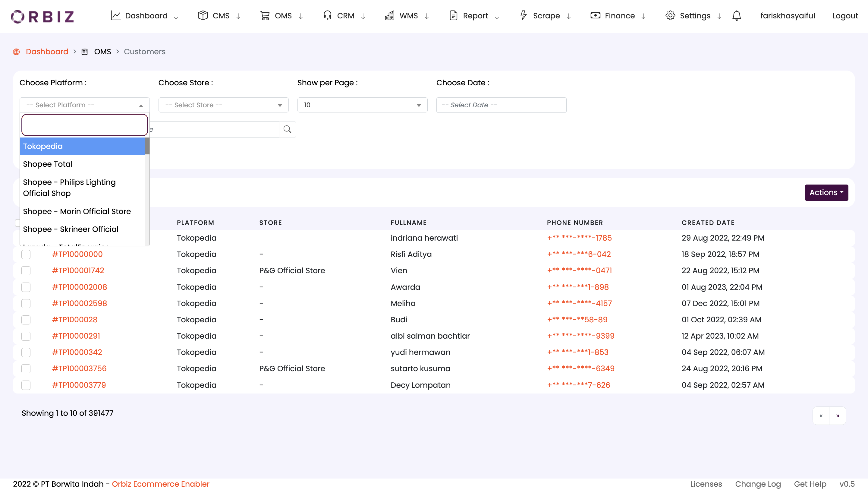Tick checkbox for customer #TP10000342
The image size is (868, 490).
coord(26,352)
